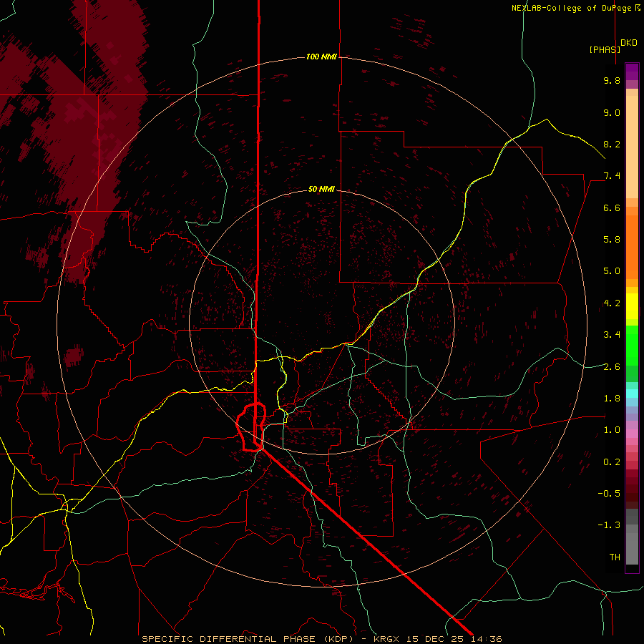Image resolution: width=644 pixels, height=644 pixels.
Task: Pick the yellow band in the color bar
Action: point(632,306)
